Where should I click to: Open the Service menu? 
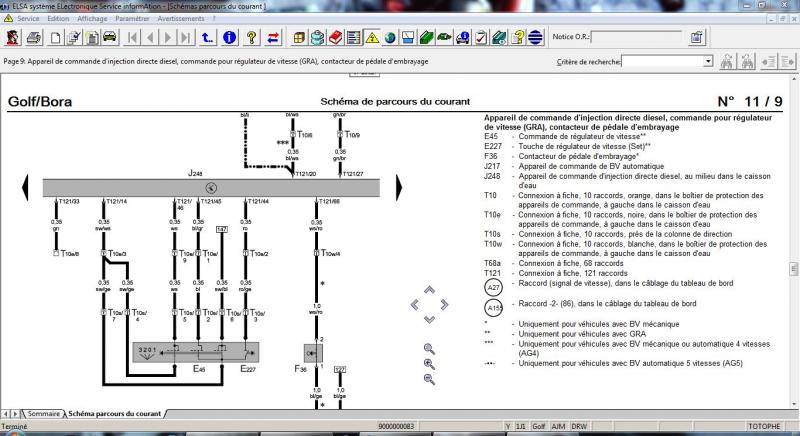coord(28,18)
